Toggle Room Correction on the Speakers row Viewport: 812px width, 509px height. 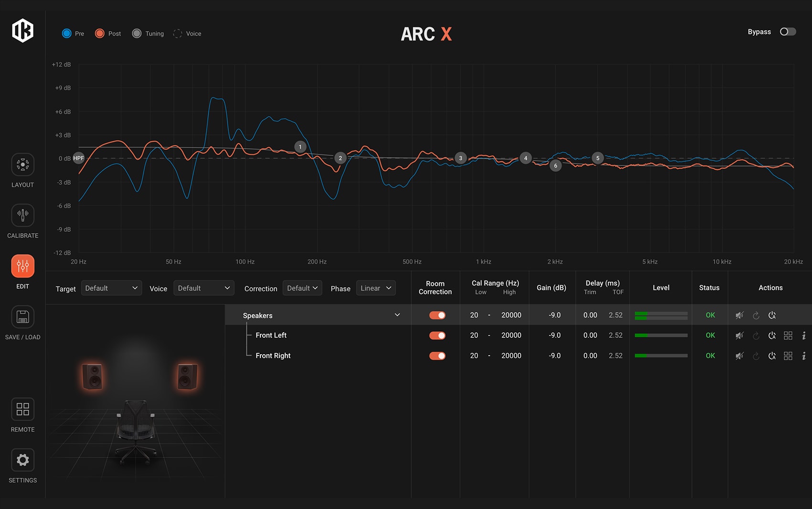[437, 315]
